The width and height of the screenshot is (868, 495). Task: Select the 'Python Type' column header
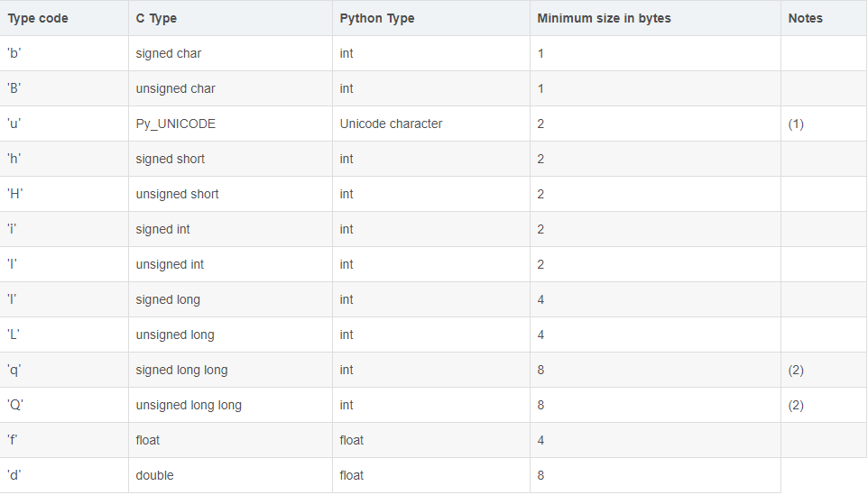click(377, 18)
